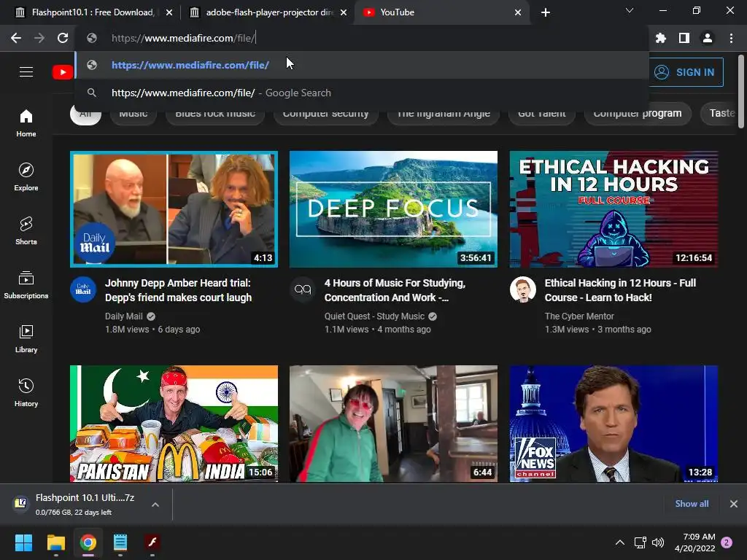Click Show all downloads
This screenshot has height=560, width=747.
pyautogui.click(x=692, y=504)
